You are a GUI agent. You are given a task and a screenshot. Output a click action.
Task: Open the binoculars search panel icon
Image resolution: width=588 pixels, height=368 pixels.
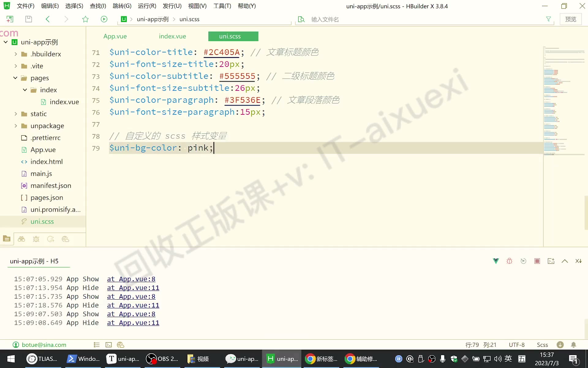(x=21, y=239)
